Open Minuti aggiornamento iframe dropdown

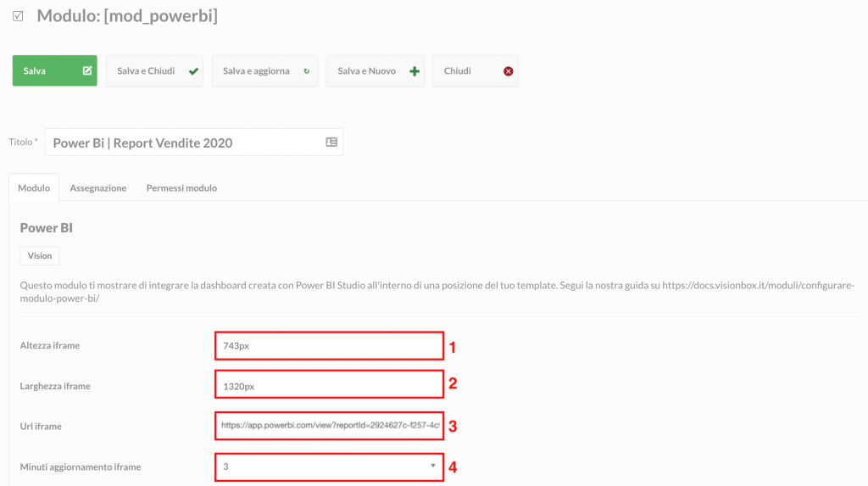(329, 466)
